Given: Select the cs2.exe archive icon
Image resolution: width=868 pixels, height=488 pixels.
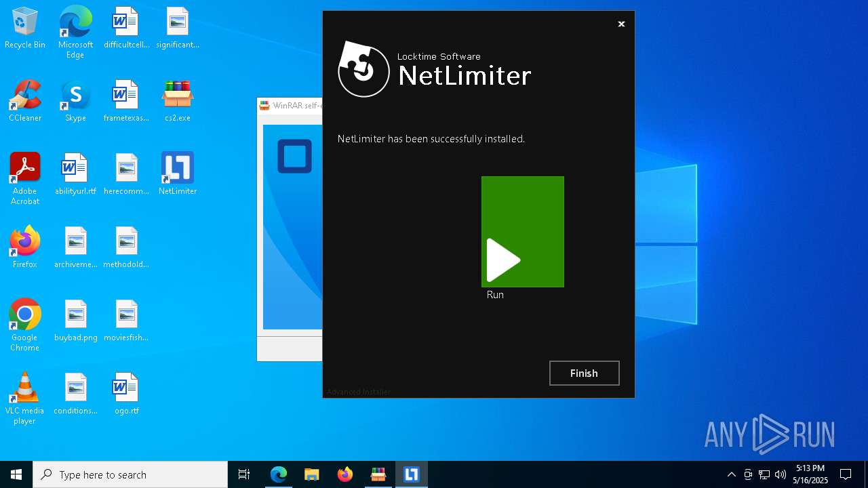Looking at the screenshot, I should [x=178, y=102].
